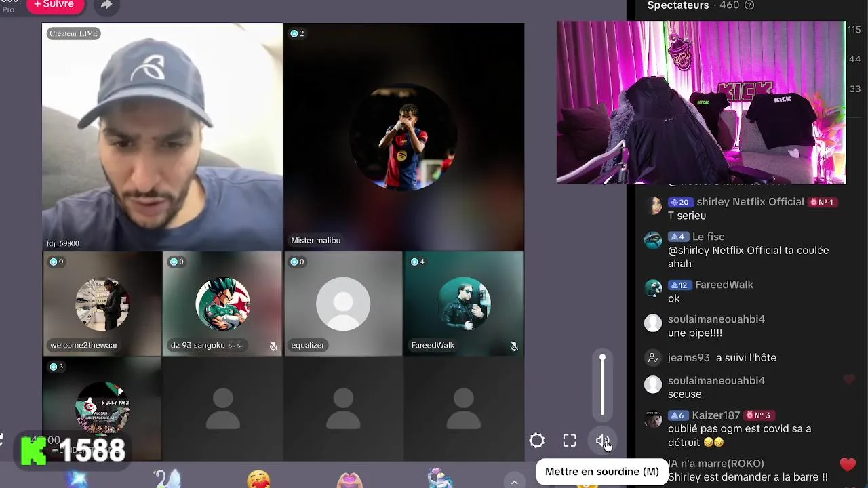This screenshot has height=488, width=868.
Task: Click the N°3 rank badge on Kaizer187
Action: tap(758, 415)
